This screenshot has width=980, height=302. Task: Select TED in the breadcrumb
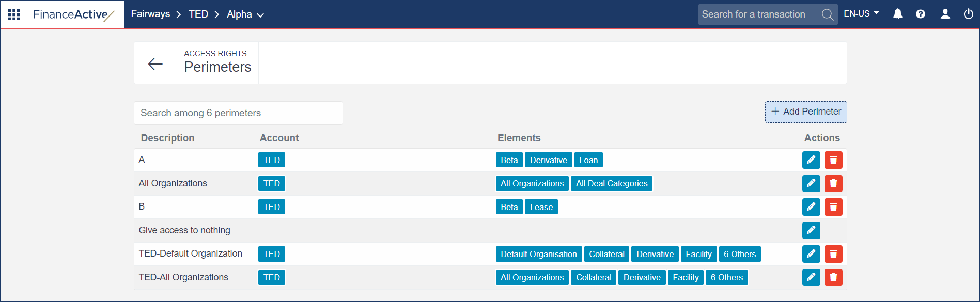[x=198, y=14]
